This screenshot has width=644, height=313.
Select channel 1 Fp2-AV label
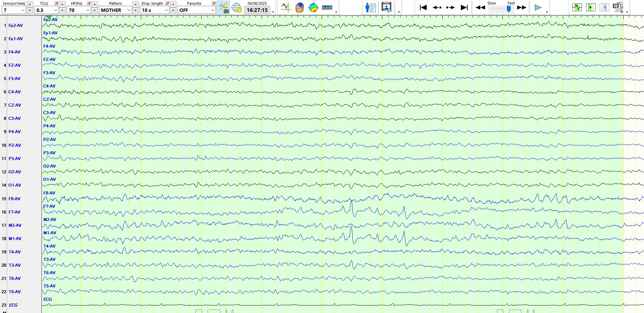pos(16,26)
